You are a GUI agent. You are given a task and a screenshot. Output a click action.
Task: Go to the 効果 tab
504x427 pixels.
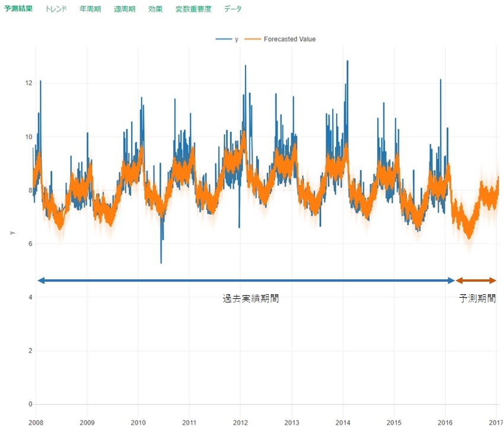coord(155,9)
